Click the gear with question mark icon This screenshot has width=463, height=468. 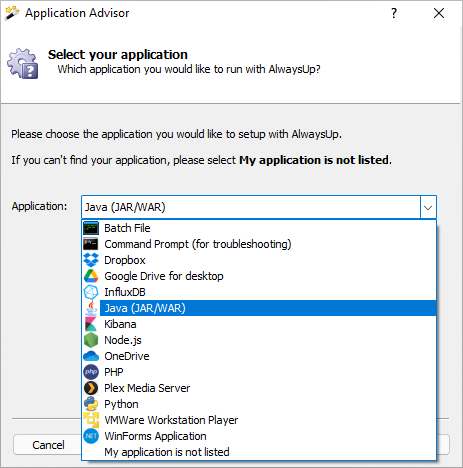[x=23, y=63]
